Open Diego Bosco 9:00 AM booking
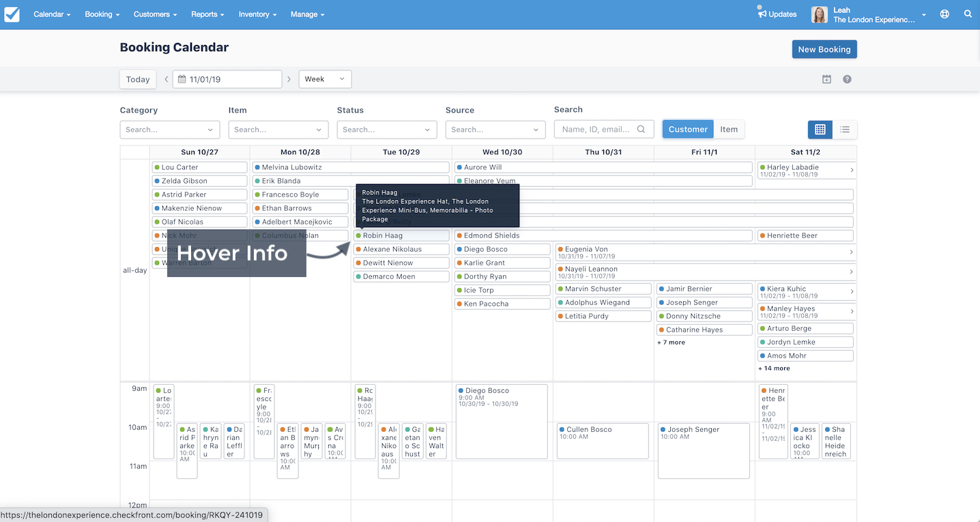This screenshot has width=980, height=522. (x=502, y=421)
